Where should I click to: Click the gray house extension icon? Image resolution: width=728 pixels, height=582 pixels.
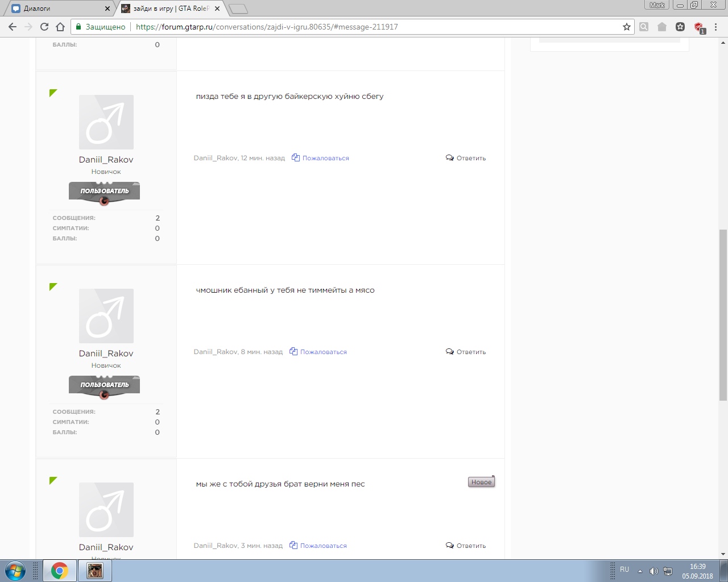662,27
